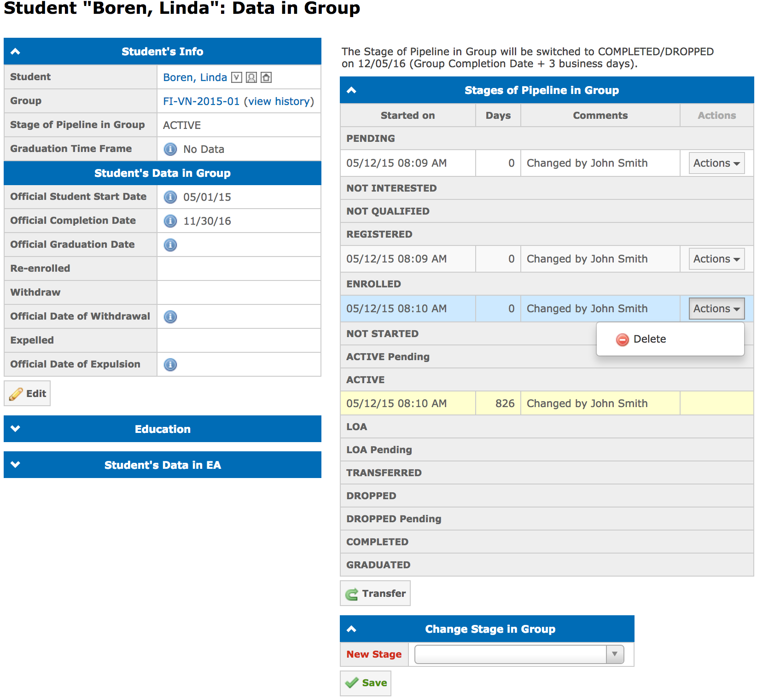
Task: Click the 05/01/15 start date value
Action: [x=207, y=197]
